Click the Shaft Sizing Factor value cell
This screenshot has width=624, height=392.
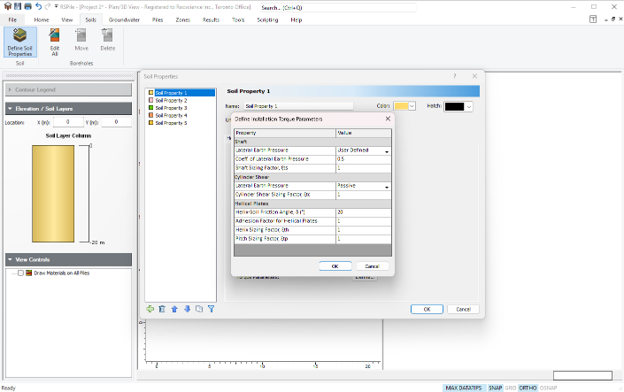point(363,168)
